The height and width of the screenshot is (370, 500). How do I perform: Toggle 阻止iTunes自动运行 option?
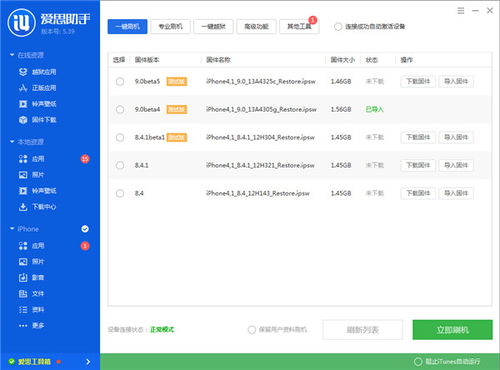coord(418,361)
